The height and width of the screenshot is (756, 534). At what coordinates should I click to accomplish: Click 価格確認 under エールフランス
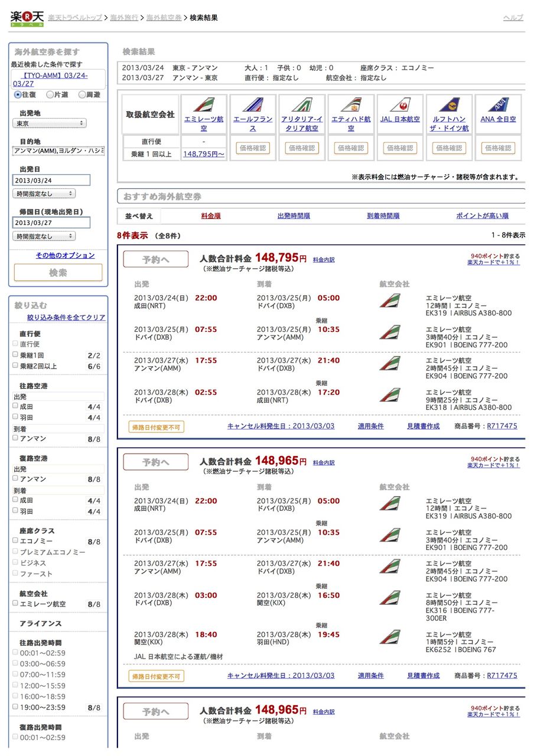pyautogui.click(x=252, y=148)
